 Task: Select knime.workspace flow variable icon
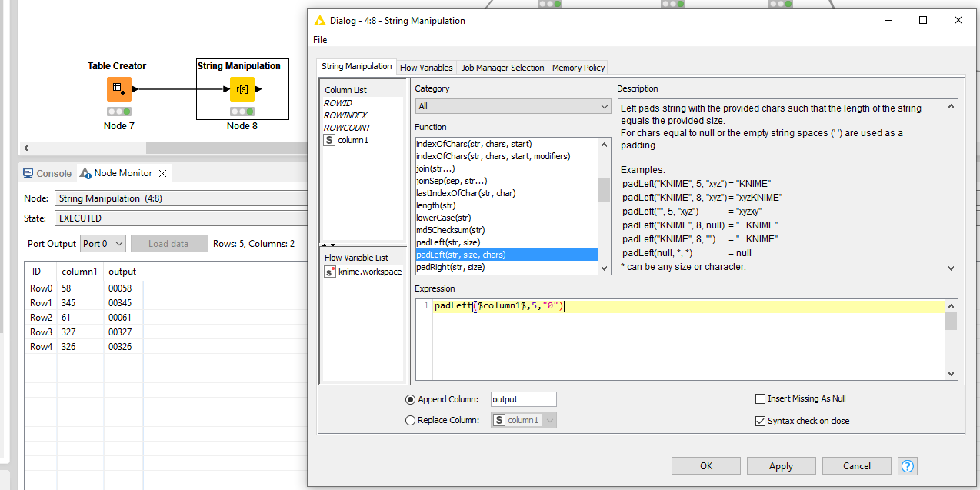[x=329, y=272]
